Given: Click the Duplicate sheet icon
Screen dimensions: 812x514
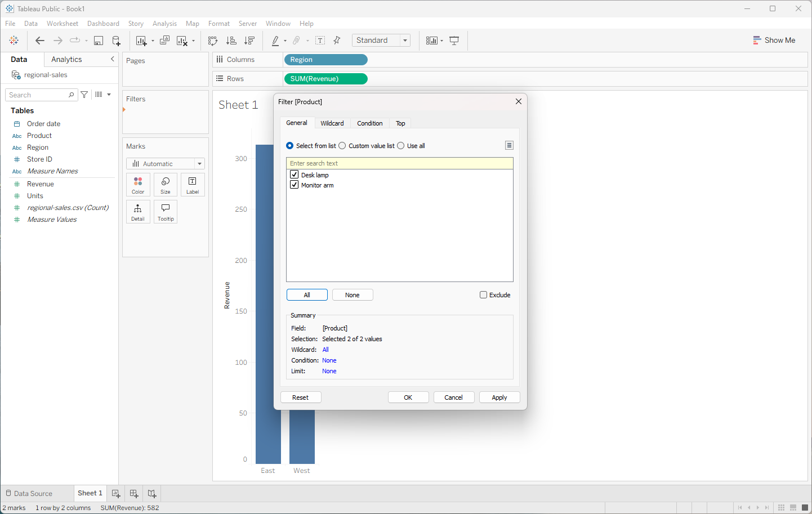Looking at the screenshot, I should pos(164,41).
